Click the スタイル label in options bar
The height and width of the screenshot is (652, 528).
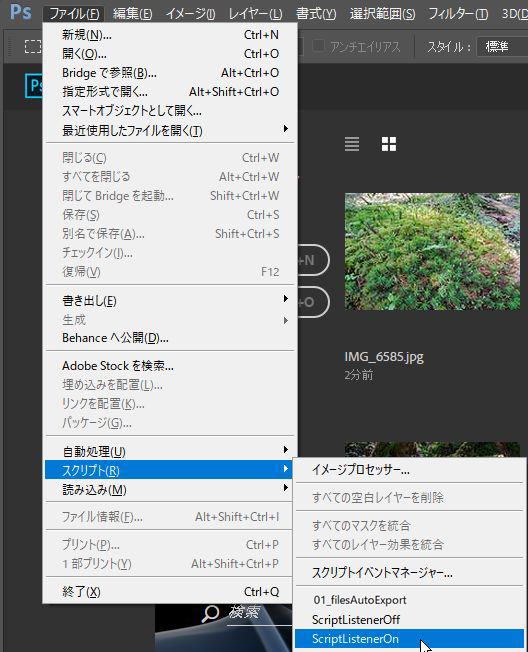point(449,47)
